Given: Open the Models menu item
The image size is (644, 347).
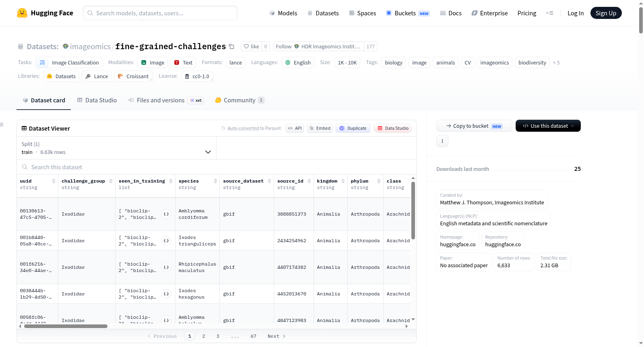Looking at the screenshot, I should pos(283,13).
